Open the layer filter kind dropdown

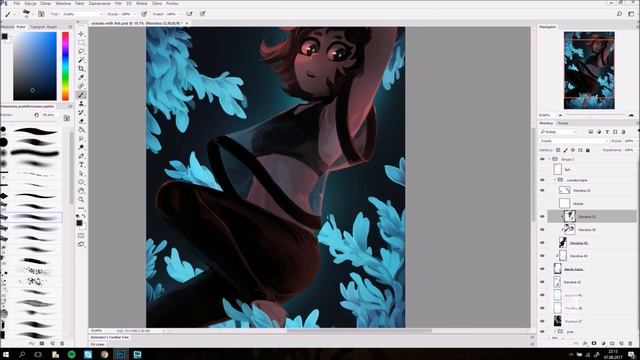[x=558, y=132]
